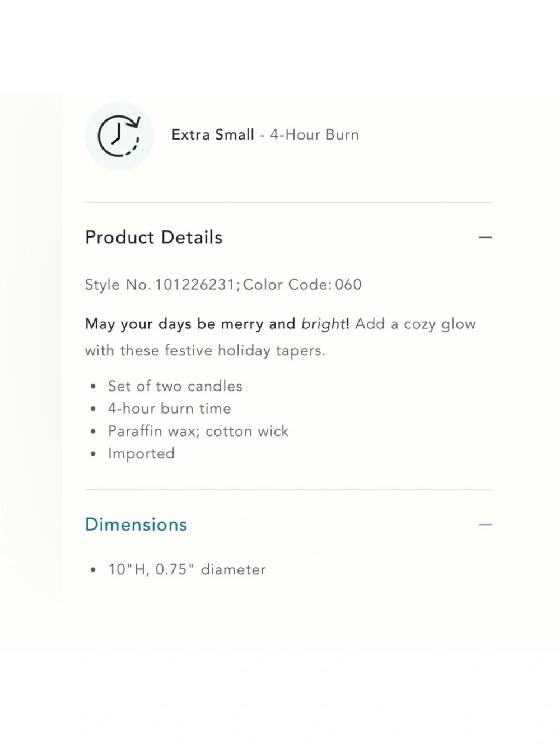Collapse Product Details with minus icon
This screenshot has height=747, width=560.
485,238
